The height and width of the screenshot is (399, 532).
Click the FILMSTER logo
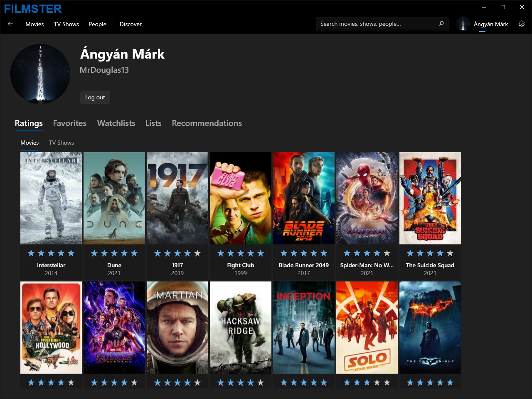33,9
